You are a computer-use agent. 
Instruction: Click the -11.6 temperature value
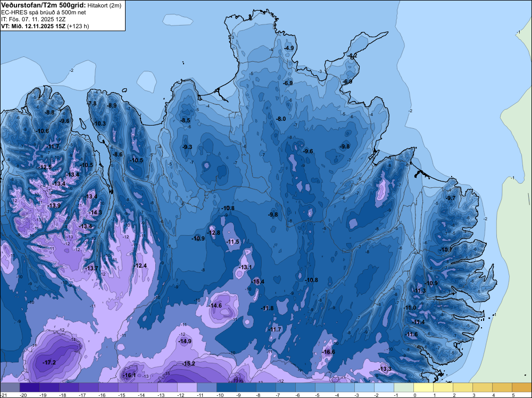tap(412, 335)
